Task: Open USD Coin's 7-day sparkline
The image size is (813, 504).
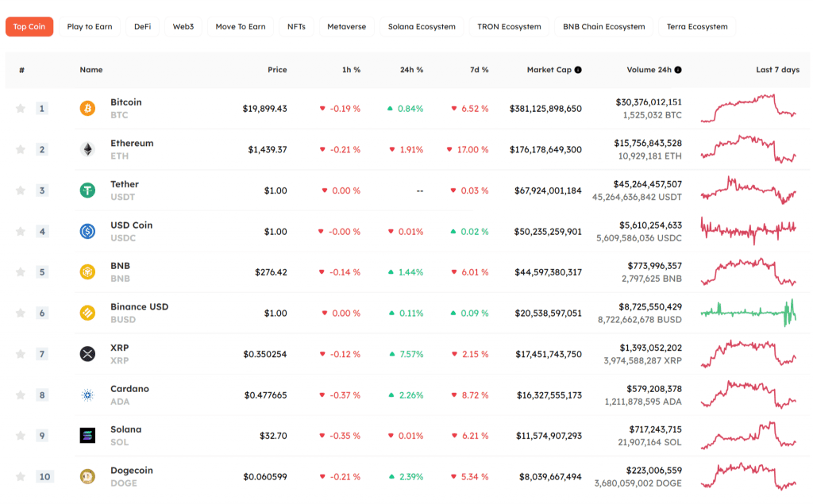Action: pyautogui.click(x=748, y=231)
